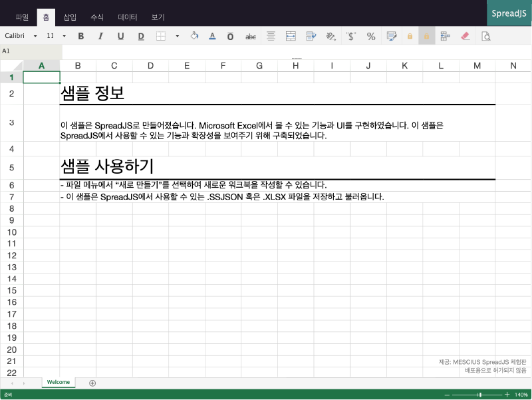
Task: Add a new sheet with plus icon
Action: 92,383
